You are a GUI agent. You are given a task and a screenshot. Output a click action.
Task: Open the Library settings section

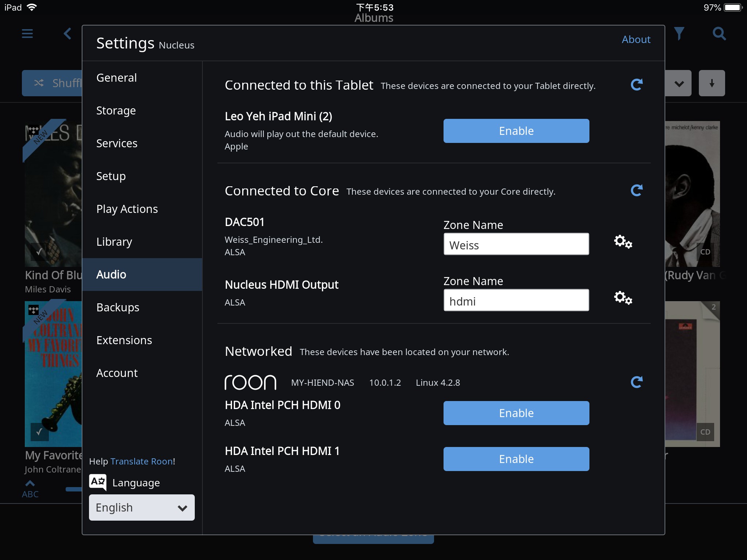[x=142, y=242]
